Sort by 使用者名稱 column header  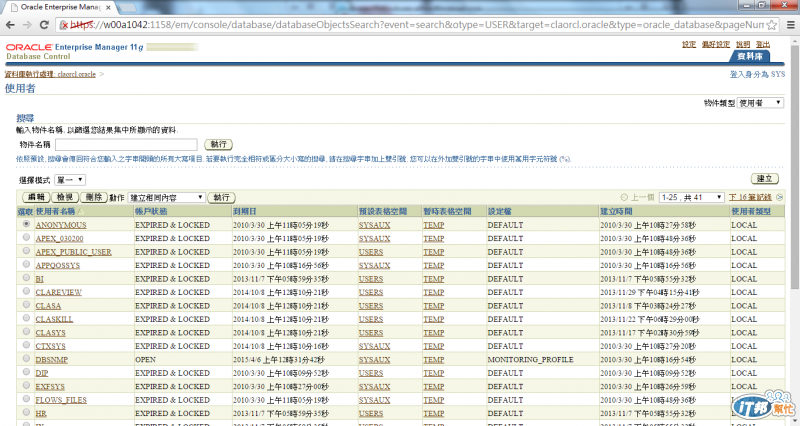point(55,211)
